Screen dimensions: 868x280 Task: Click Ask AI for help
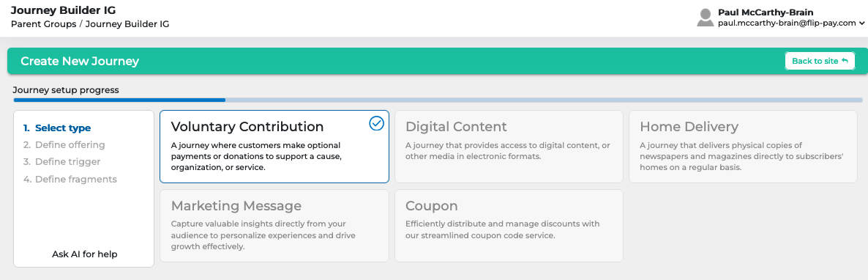[85, 254]
